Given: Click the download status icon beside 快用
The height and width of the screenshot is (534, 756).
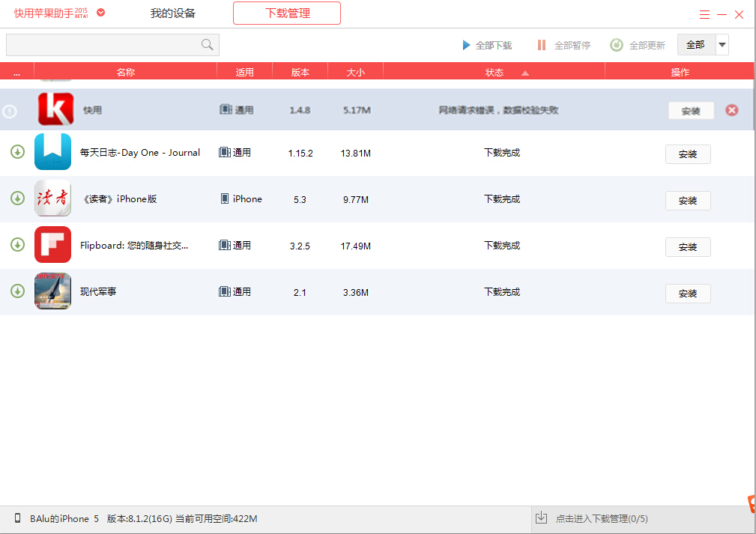Looking at the screenshot, I should (x=10, y=111).
